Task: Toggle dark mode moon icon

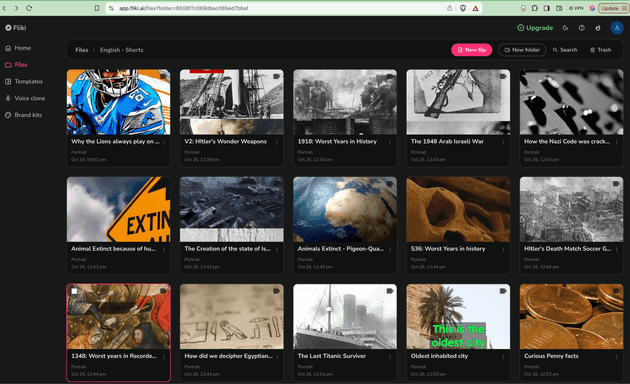Action: [x=565, y=28]
